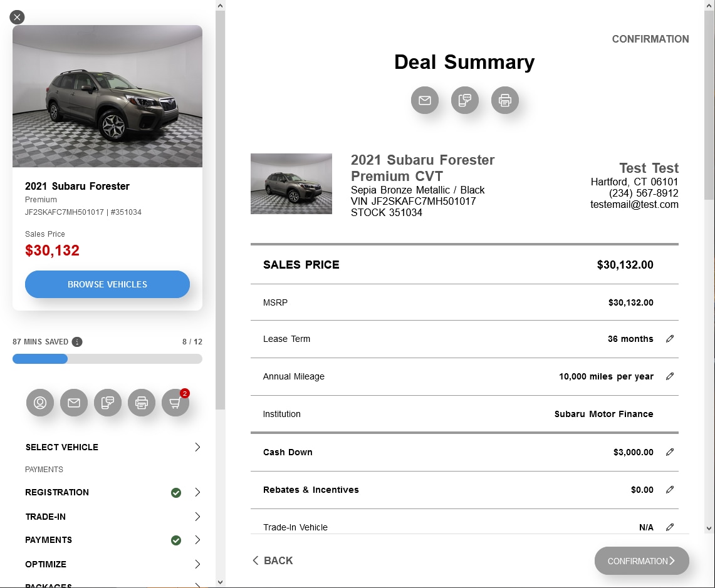This screenshot has width=715, height=588.
Task: Click the sidebar email icon
Action: click(74, 403)
